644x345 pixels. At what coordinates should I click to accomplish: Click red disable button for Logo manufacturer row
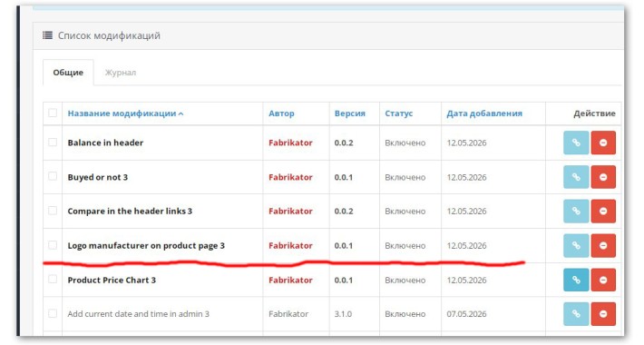coord(603,245)
